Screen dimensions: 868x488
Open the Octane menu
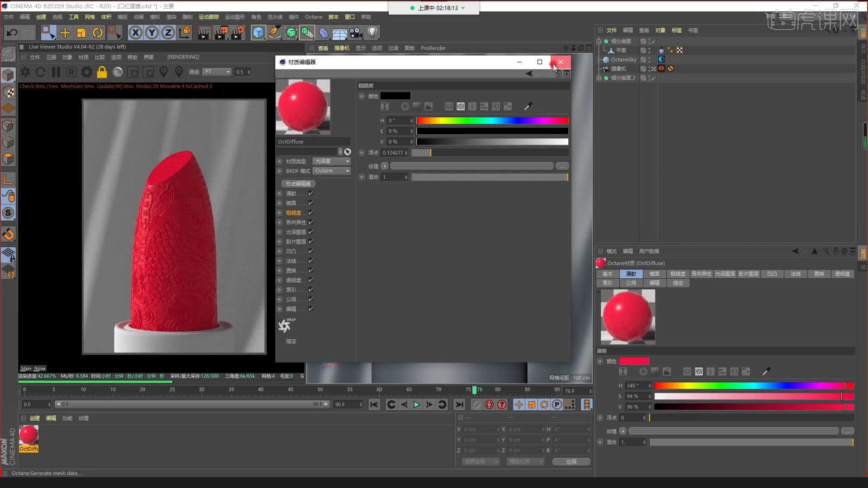pos(313,17)
